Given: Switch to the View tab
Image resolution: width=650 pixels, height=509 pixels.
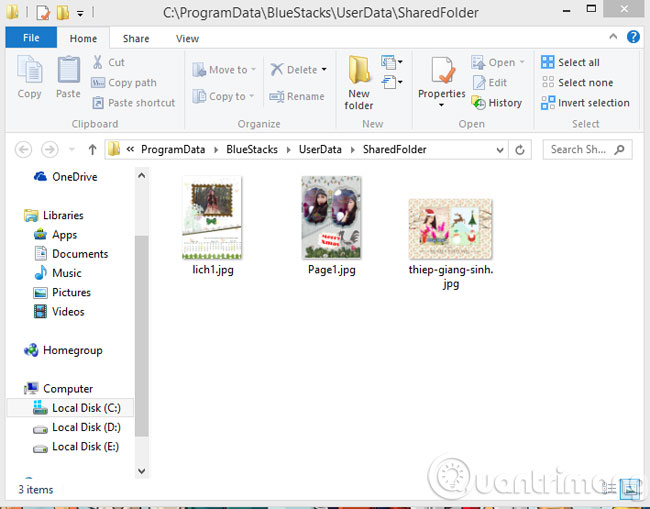Looking at the screenshot, I should 187,39.
